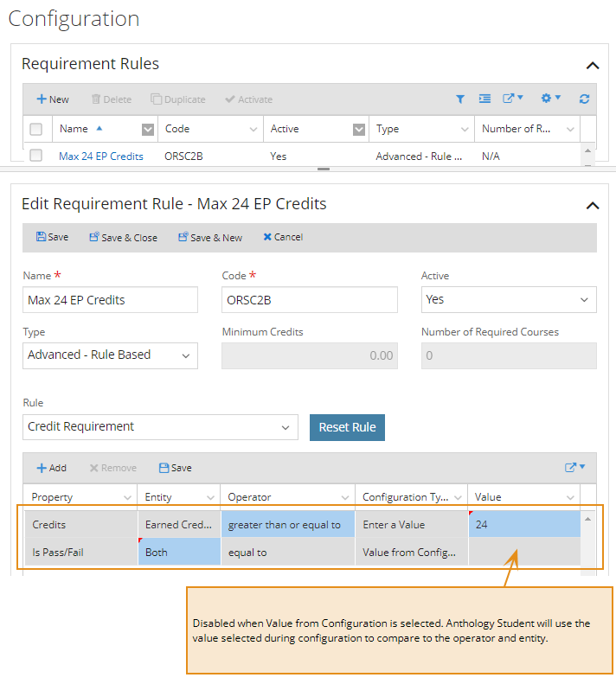Click the Value cell containing 24
Screen dimensions: 616x684
pyautogui.click(x=524, y=524)
